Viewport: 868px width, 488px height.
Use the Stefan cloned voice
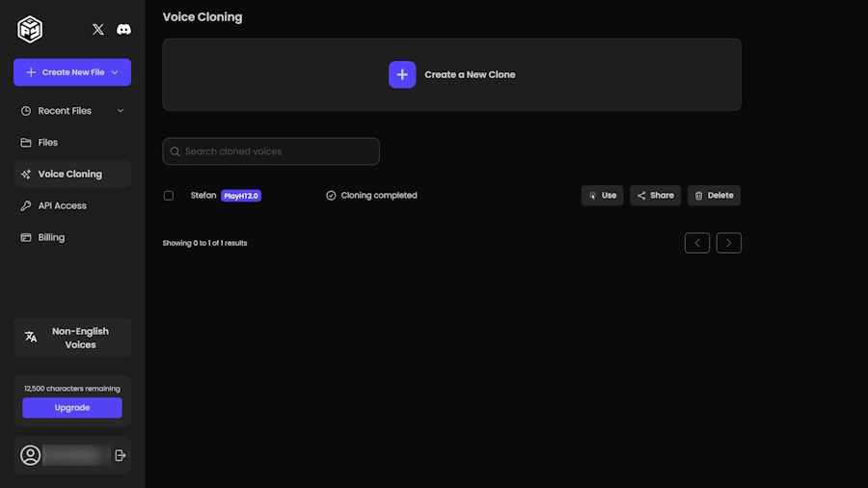[x=602, y=196]
